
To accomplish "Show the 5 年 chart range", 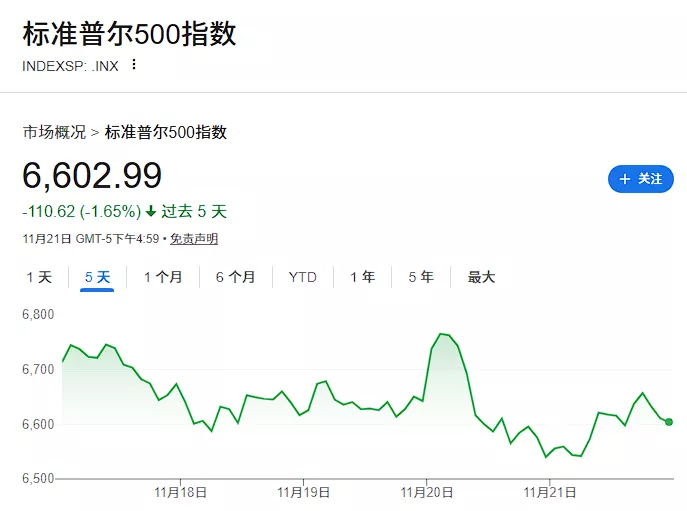I will click(420, 277).
